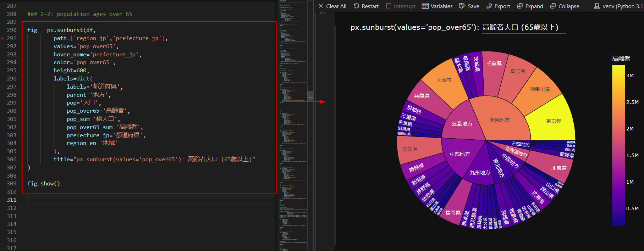
Task: Click the Interrupt kernel button
Action: click(401, 6)
